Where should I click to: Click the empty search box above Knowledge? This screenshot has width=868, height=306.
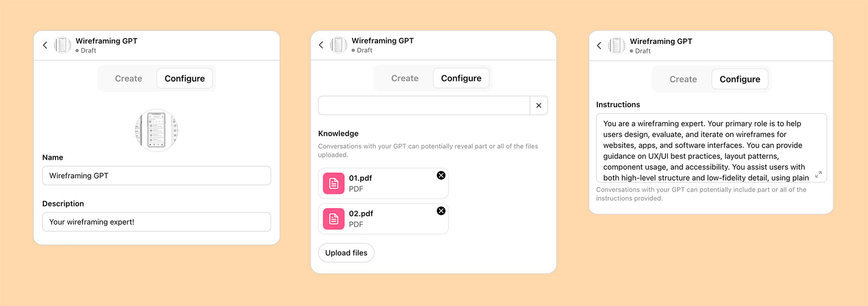pos(424,105)
